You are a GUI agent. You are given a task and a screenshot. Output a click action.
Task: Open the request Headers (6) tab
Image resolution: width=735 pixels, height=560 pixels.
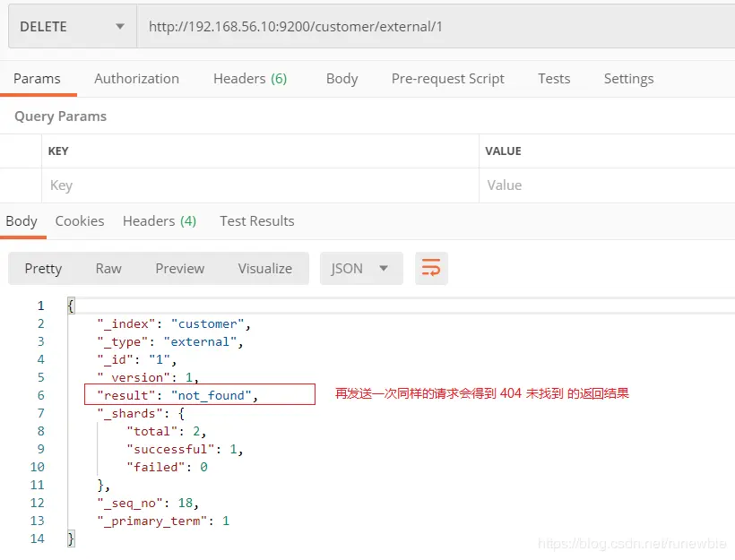click(250, 78)
